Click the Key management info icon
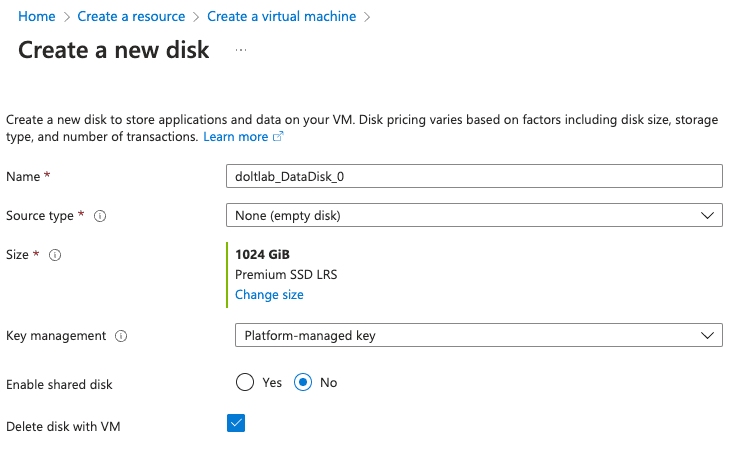 (121, 336)
